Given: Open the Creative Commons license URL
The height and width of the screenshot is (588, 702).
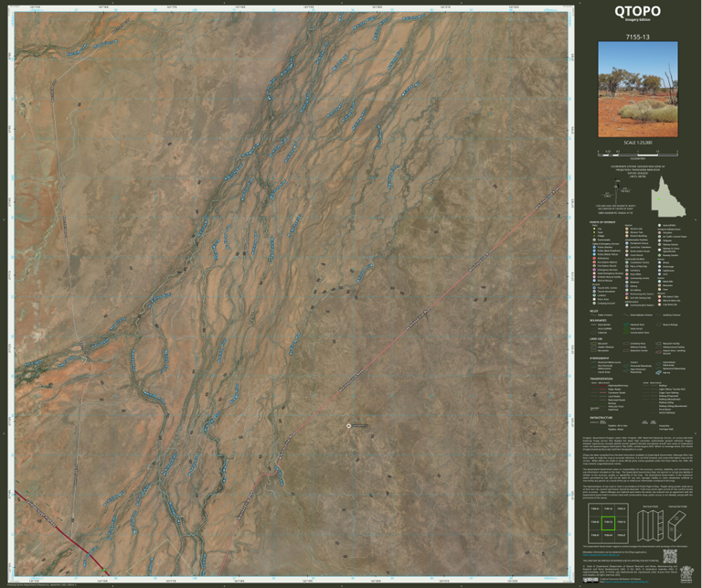Looking at the screenshot, I should click(626, 582).
